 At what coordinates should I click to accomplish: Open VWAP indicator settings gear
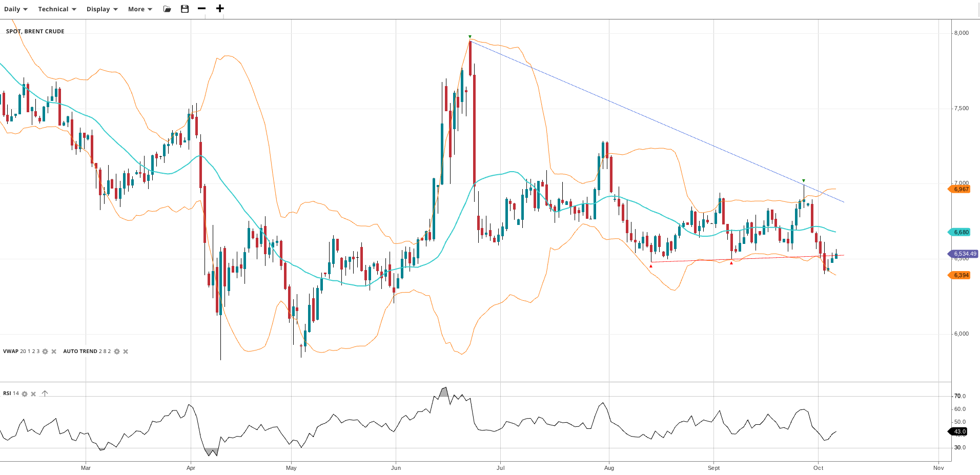click(x=45, y=352)
